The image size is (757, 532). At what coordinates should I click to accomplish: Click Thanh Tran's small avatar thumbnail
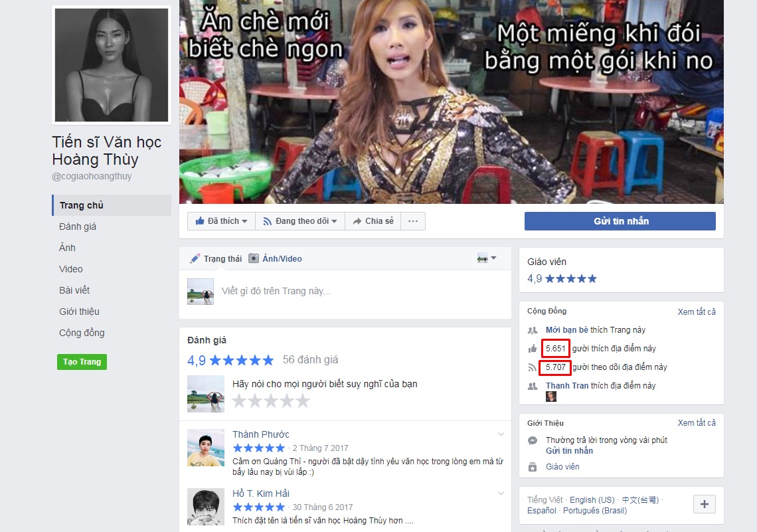click(551, 397)
